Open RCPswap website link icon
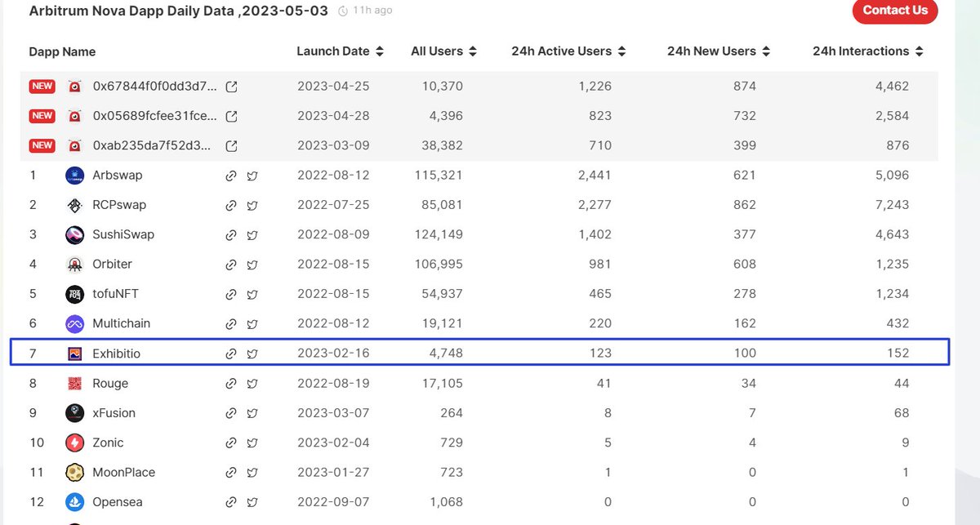This screenshot has width=980, height=525. pos(231,205)
